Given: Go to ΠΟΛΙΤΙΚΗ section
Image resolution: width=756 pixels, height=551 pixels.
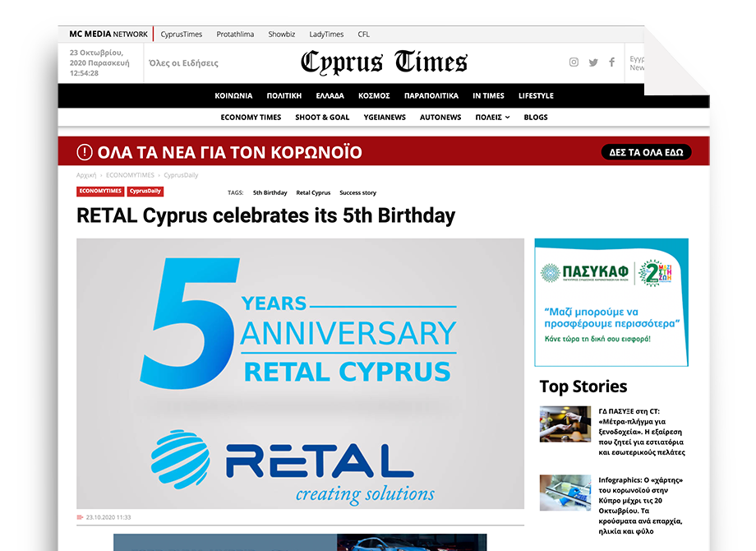Looking at the screenshot, I should tap(284, 95).
